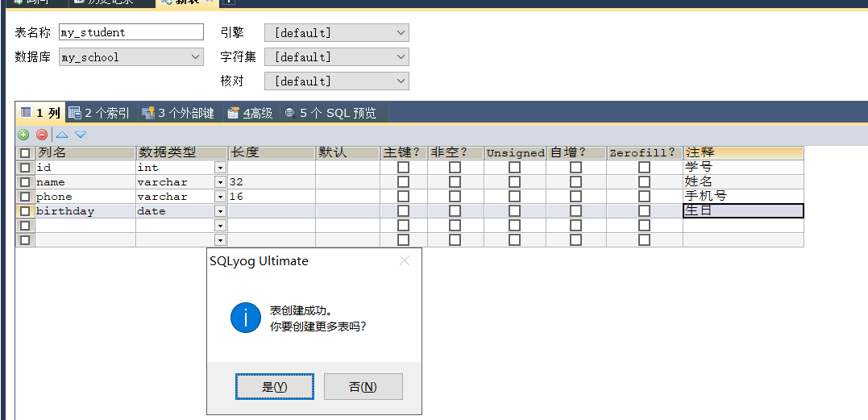
Task: Click the 数据类型 column header
Action: 181,152
